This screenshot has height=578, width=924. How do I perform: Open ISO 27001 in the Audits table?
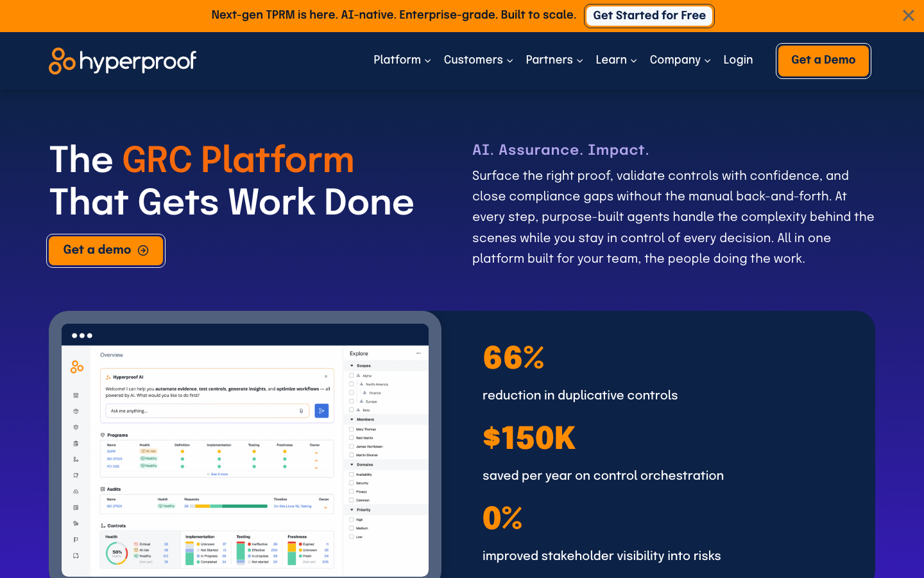click(114, 506)
